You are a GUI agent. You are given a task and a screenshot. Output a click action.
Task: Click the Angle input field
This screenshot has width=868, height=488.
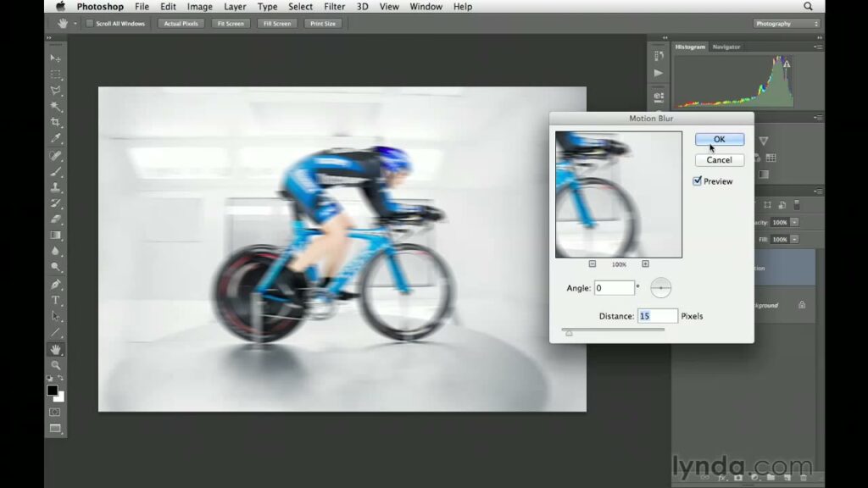tap(614, 288)
